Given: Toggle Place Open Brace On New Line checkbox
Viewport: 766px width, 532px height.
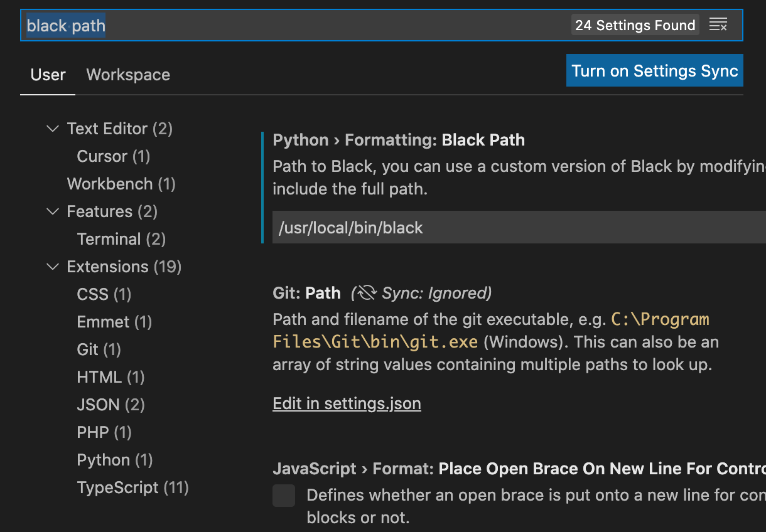Looking at the screenshot, I should coord(284,496).
